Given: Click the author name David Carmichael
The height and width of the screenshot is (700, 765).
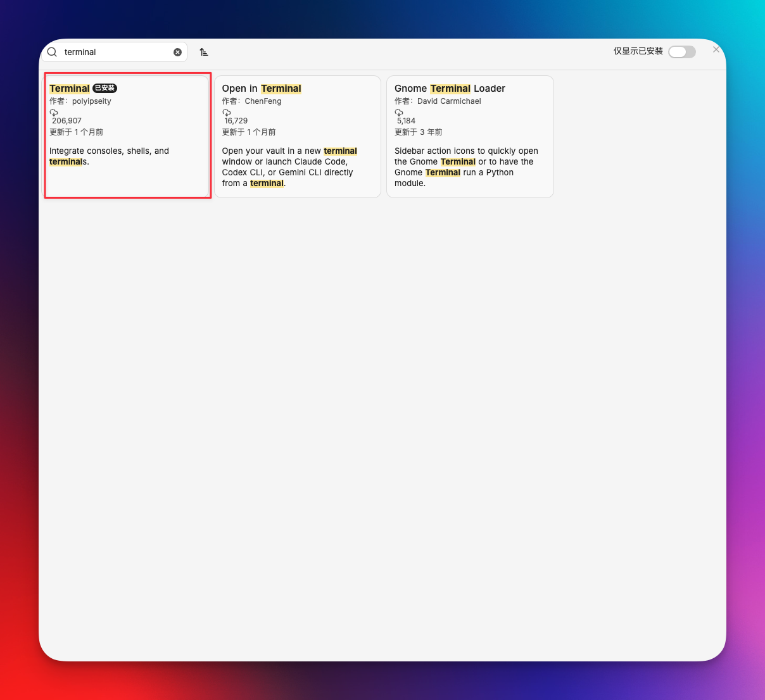Looking at the screenshot, I should tap(449, 101).
